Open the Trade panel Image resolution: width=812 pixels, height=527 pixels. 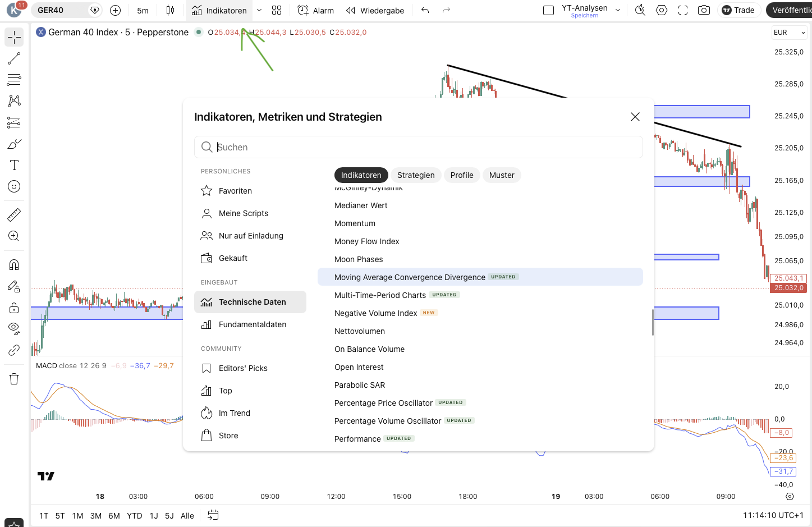pos(738,10)
